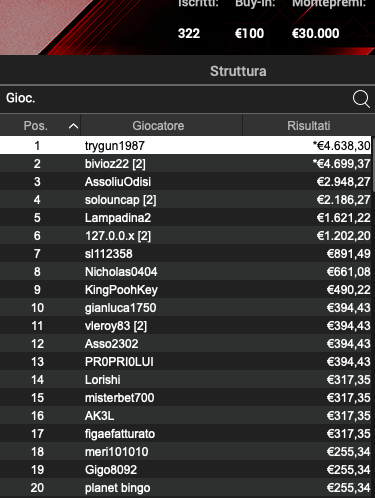
Task: Select player Nicholas0404
Action: 185,271
